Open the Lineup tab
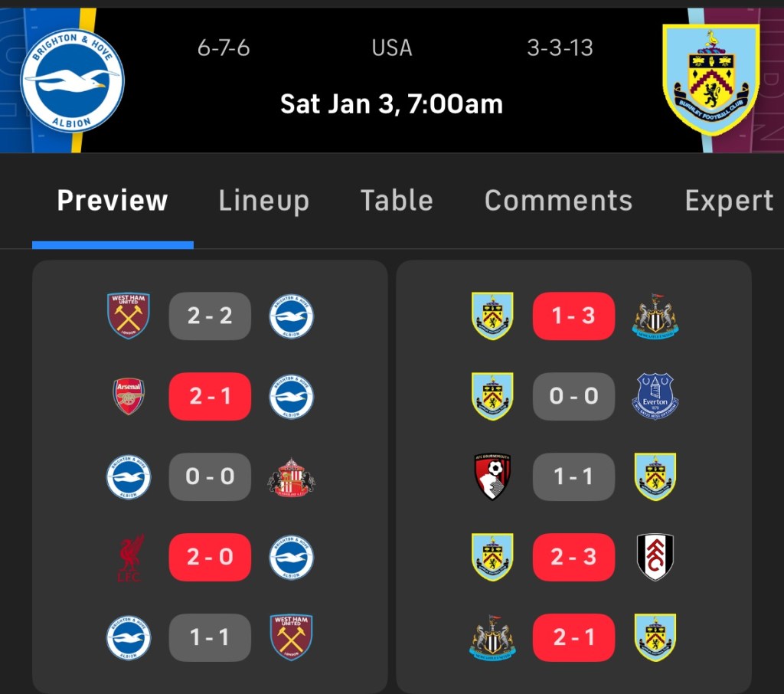784x694 pixels. pyautogui.click(x=264, y=201)
